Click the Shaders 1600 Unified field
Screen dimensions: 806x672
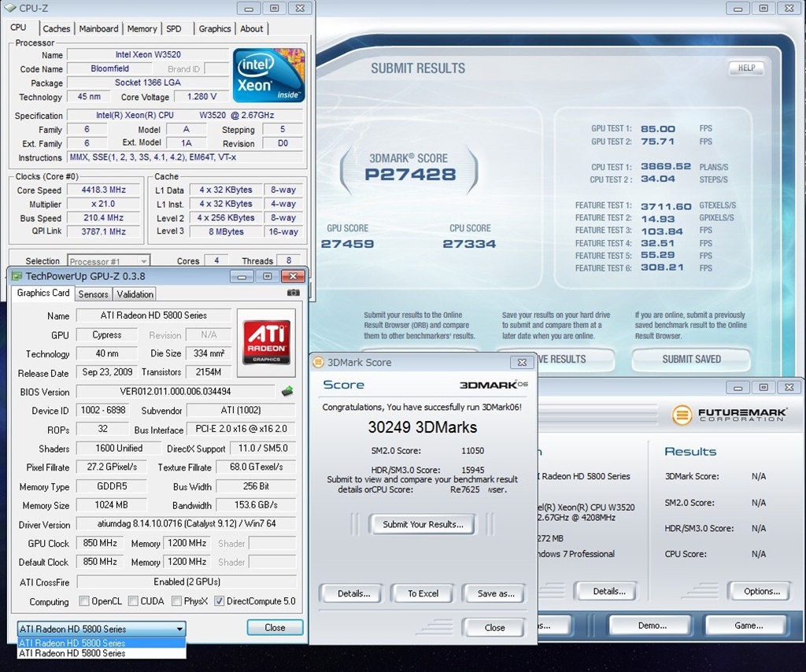point(119,448)
